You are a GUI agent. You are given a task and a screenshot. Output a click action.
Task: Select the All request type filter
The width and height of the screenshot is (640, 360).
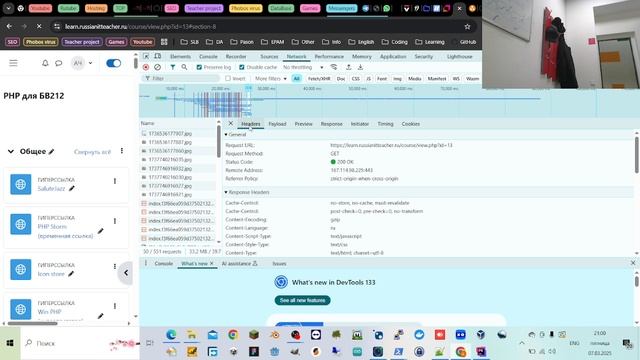pyautogui.click(x=297, y=78)
